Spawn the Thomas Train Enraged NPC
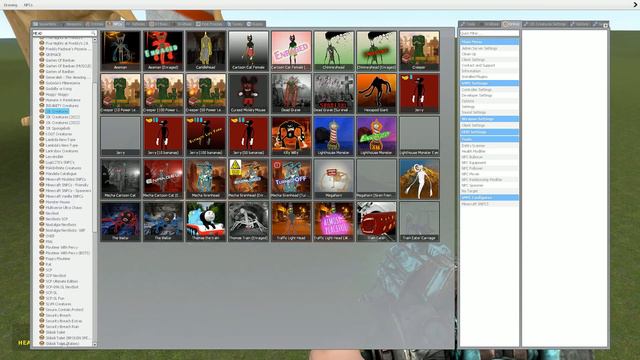The height and width of the screenshot is (360, 640). pyautogui.click(x=248, y=221)
